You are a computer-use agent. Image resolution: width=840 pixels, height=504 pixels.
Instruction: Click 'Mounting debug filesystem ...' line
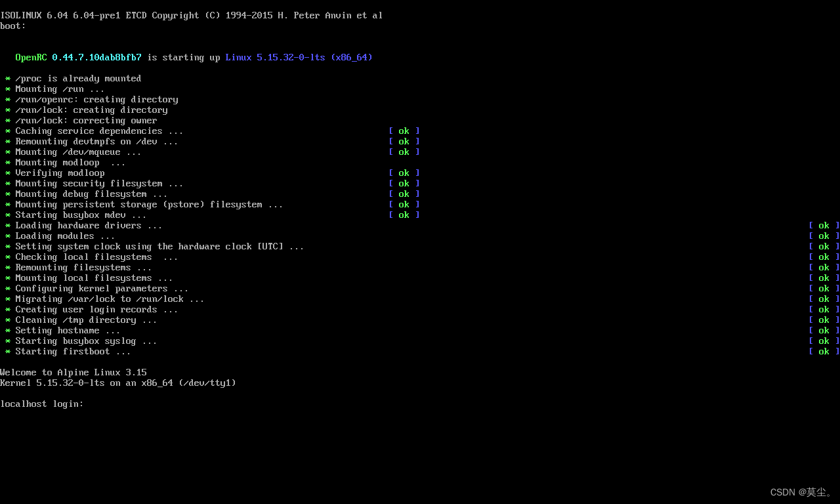pos(87,194)
